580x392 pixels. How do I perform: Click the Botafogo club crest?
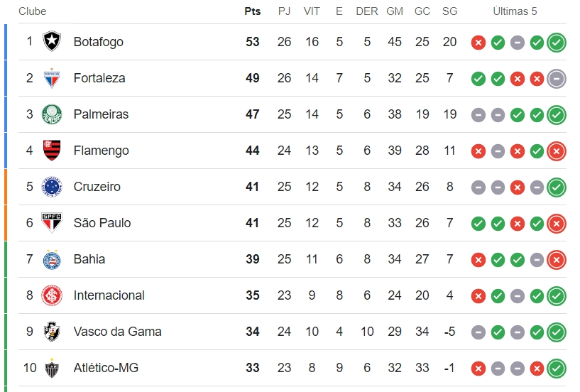click(52, 41)
